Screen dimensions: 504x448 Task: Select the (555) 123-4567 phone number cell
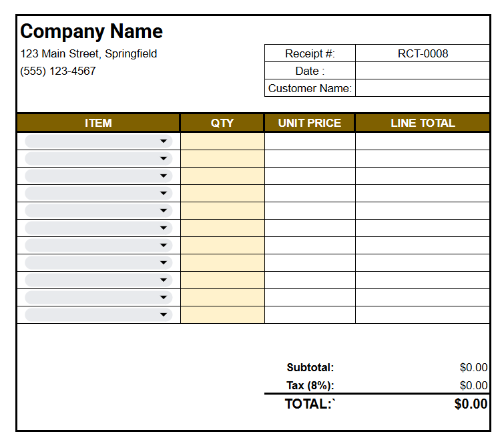(58, 71)
